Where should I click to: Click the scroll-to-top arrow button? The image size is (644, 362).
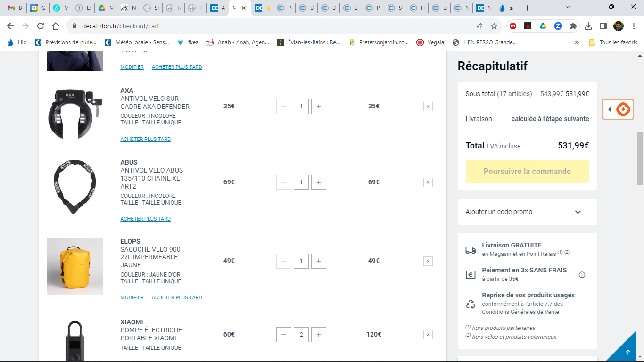click(x=627, y=352)
